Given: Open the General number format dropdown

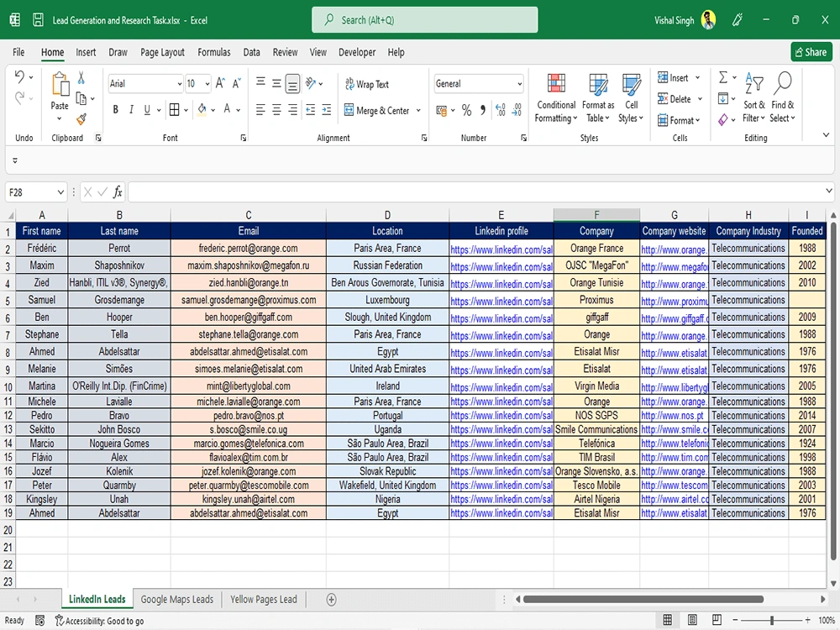Looking at the screenshot, I should point(519,83).
